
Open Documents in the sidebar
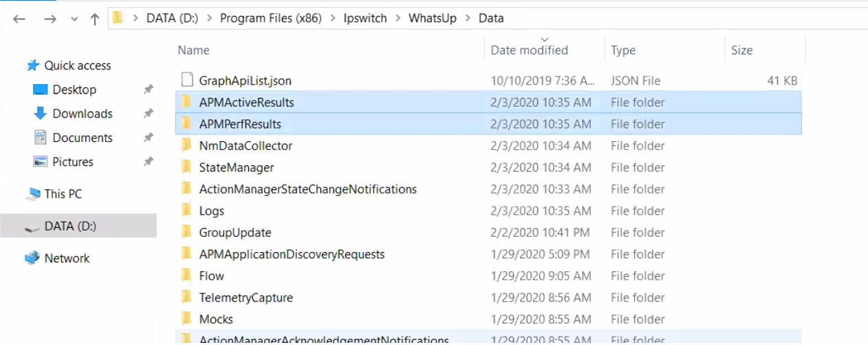(83, 138)
